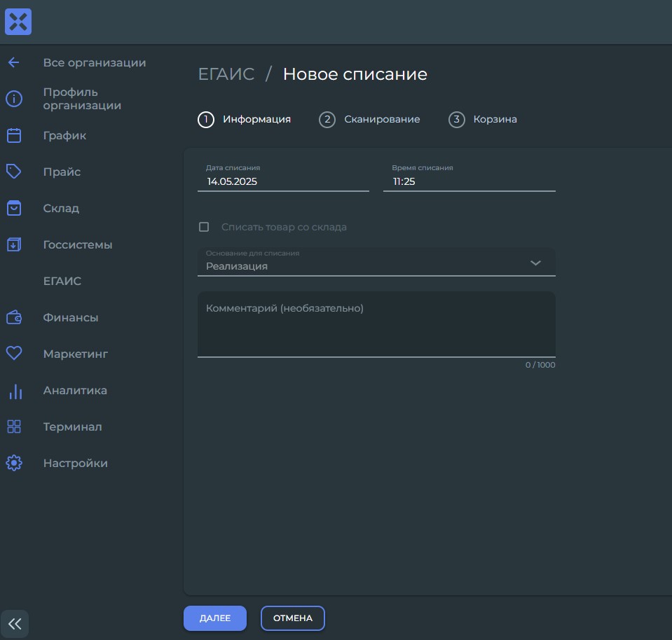Click the Время списания field
This screenshot has width=672, height=640.
click(469, 176)
